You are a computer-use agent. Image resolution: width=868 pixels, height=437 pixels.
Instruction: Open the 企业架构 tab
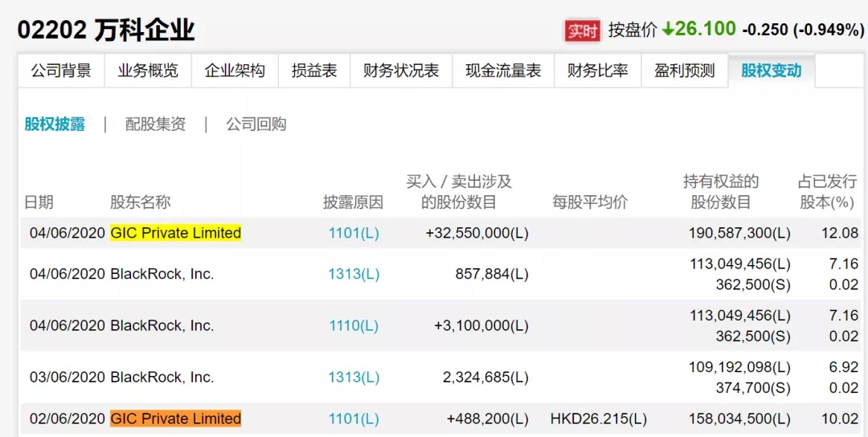pos(235,71)
